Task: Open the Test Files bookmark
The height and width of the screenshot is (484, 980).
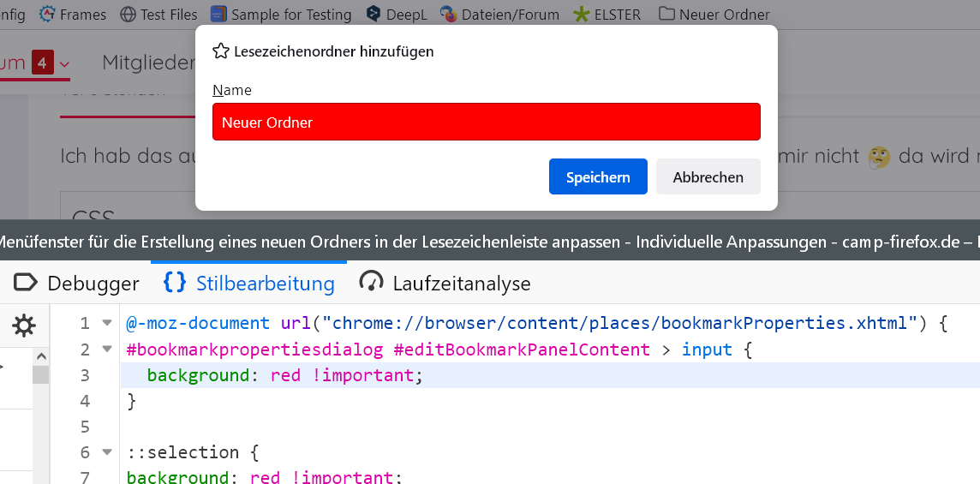Action: (x=158, y=14)
